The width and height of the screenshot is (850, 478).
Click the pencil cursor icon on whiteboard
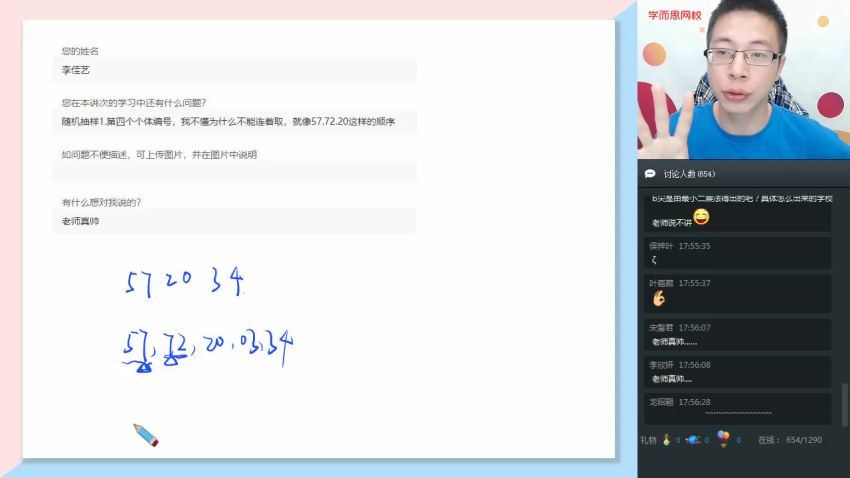[x=145, y=435]
